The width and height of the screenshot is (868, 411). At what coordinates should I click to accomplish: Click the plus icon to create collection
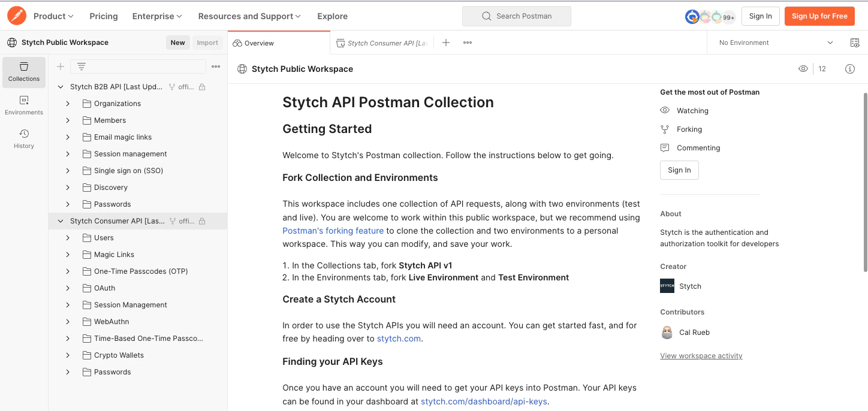tap(61, 67)
